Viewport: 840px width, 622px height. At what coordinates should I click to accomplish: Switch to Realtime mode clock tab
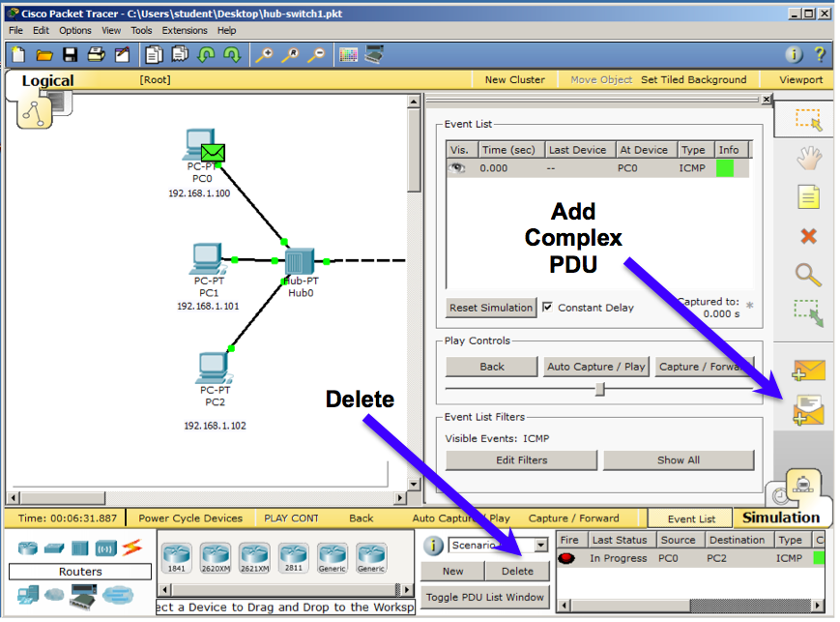coord(780,495)
